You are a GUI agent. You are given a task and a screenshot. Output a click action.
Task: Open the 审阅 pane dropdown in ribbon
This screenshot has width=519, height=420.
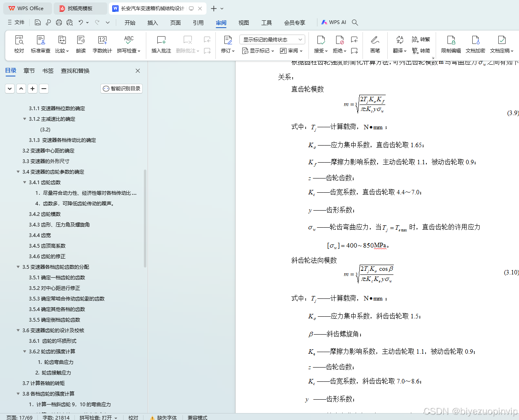(x=291, y=51)
